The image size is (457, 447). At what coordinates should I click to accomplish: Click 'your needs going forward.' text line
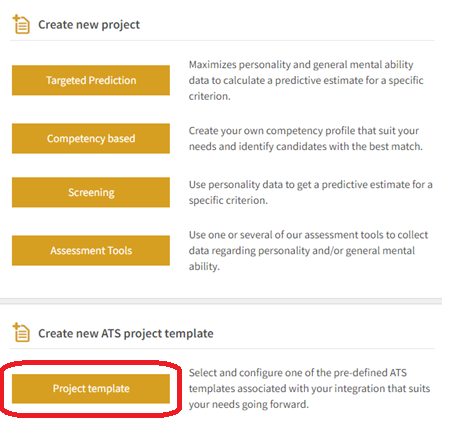(249, 404)
